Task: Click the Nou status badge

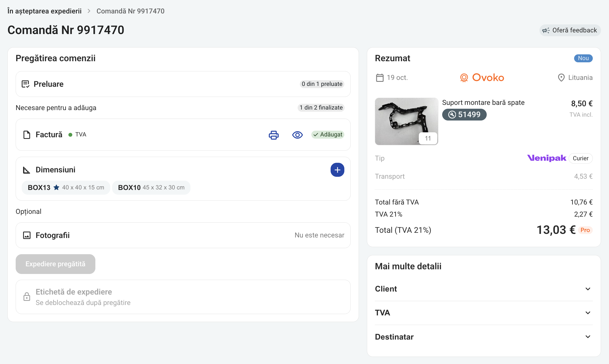Action: 583,58
